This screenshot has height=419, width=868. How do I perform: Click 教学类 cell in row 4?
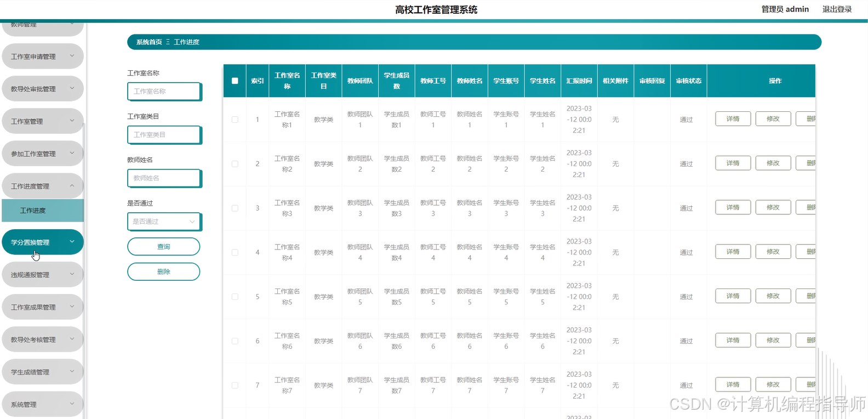[x=323, y=253]
